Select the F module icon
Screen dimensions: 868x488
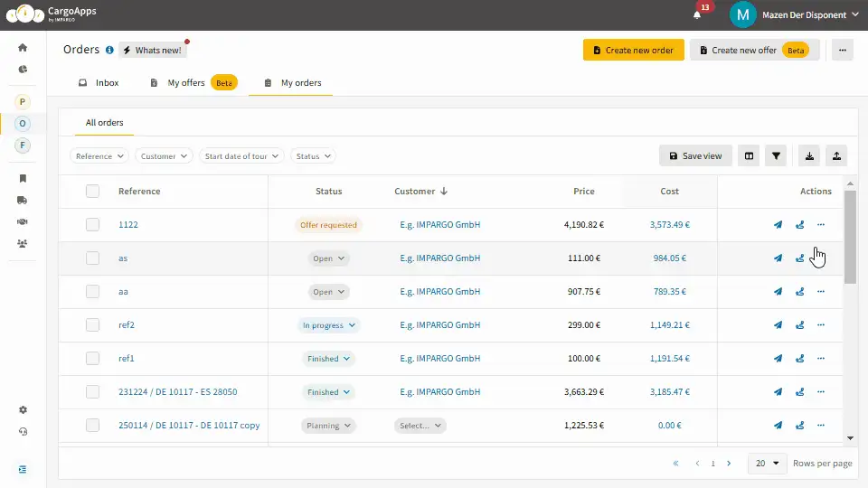[22, 145]
